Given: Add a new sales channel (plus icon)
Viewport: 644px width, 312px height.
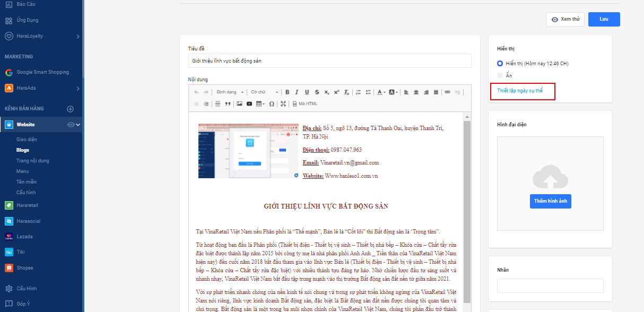Looking at the screenshot, I should [70, 109].
